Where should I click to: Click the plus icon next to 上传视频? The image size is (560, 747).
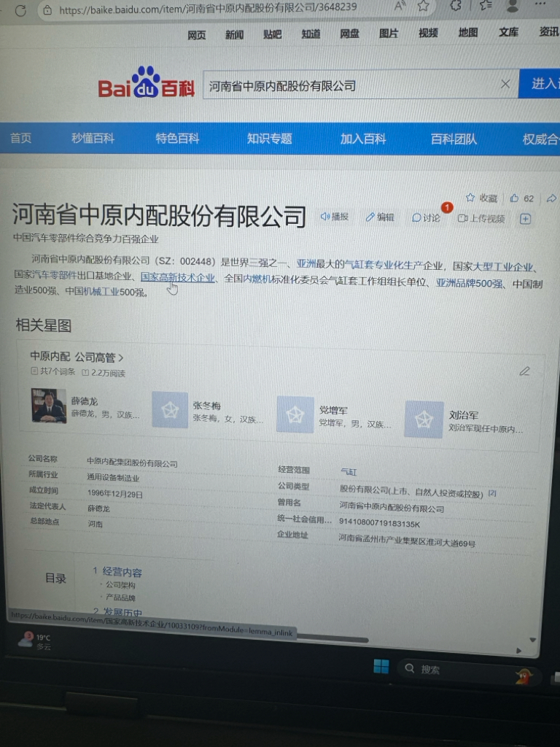click(525, 219)
